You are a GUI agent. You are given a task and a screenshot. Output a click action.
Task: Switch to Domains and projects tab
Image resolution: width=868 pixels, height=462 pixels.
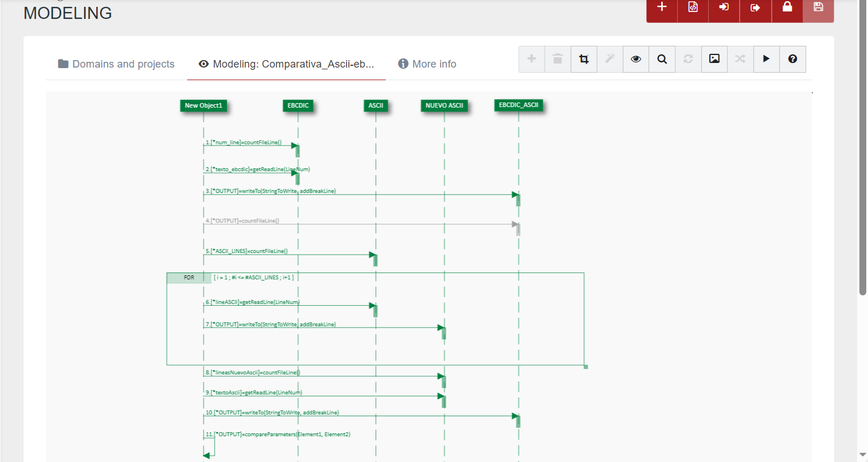pos(116,64)
